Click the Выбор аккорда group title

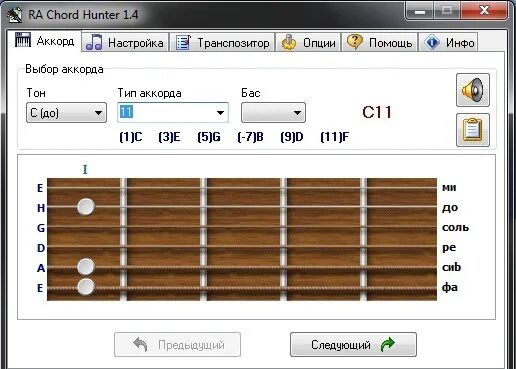[x=64, y=69]
